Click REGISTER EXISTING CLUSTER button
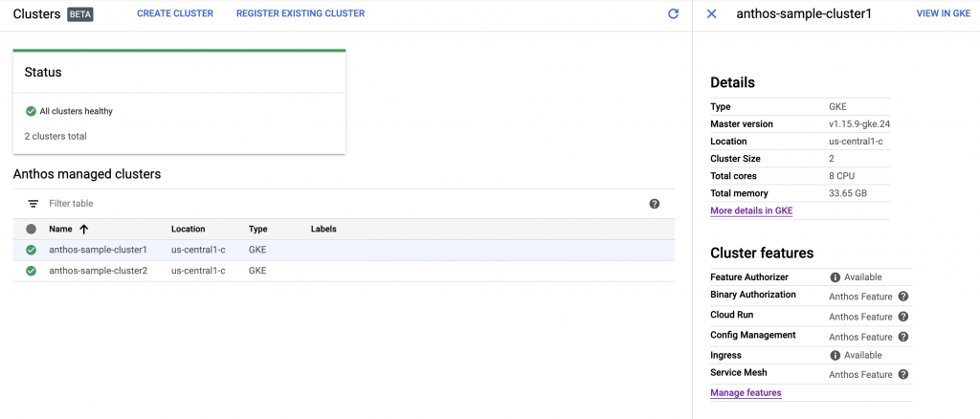 301,13
